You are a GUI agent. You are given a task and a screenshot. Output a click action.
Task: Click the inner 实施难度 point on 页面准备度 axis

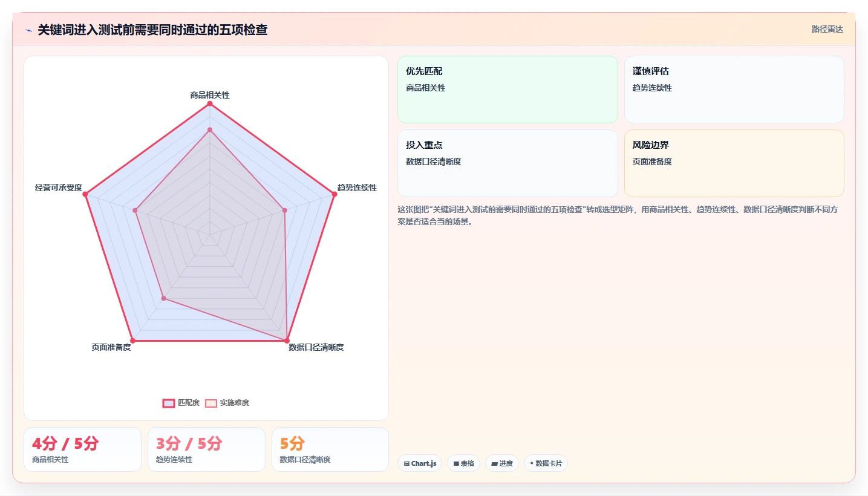tap(163, 298)
